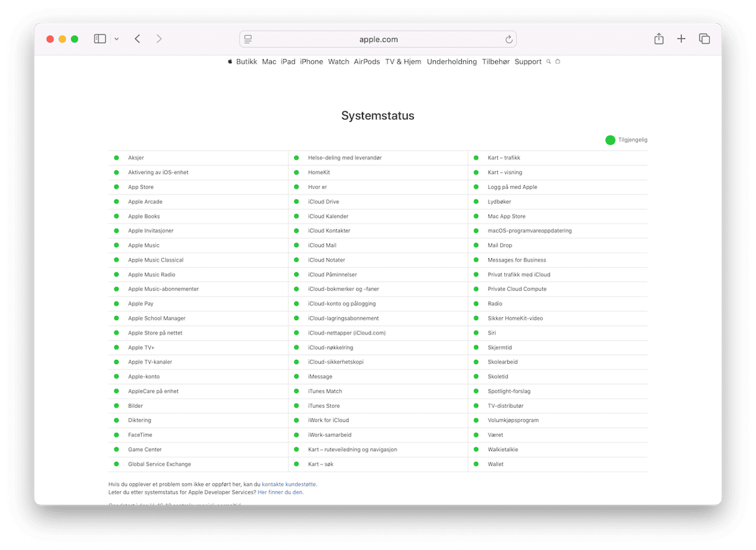
Task: Show the tab overview icon
Action: coord(704,39)
